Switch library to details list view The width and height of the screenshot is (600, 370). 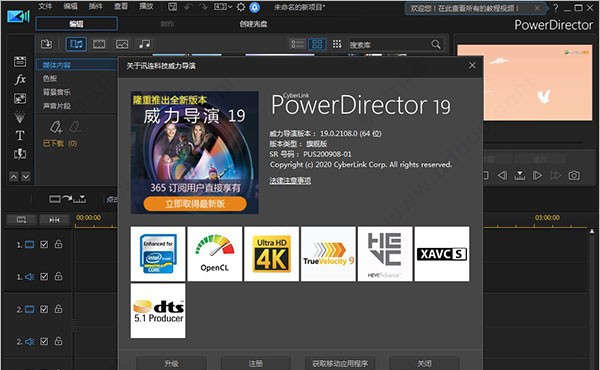point(297,44)
